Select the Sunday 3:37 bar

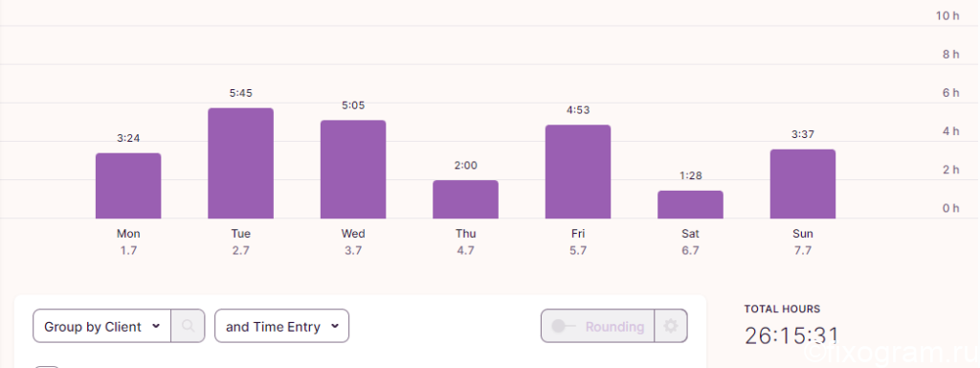click(803, 184)
